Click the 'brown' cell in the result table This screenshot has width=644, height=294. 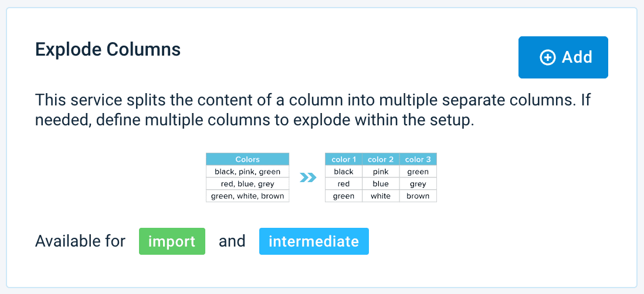pyautogui.click(x=418, y=196)
